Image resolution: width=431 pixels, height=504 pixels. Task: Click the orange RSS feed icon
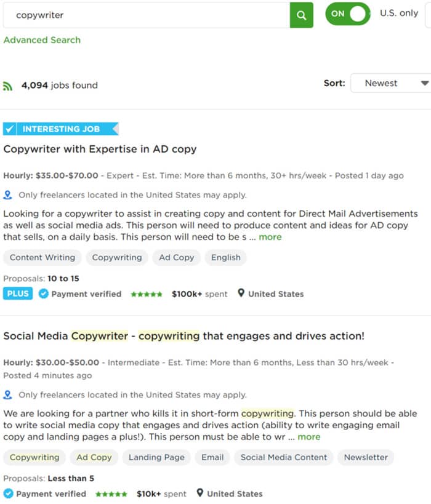7,86
